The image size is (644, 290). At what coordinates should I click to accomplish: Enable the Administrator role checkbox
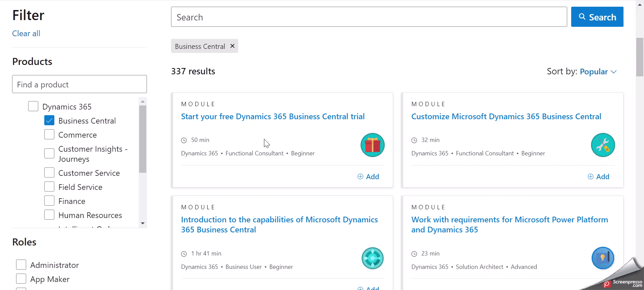tap(21, 265)
